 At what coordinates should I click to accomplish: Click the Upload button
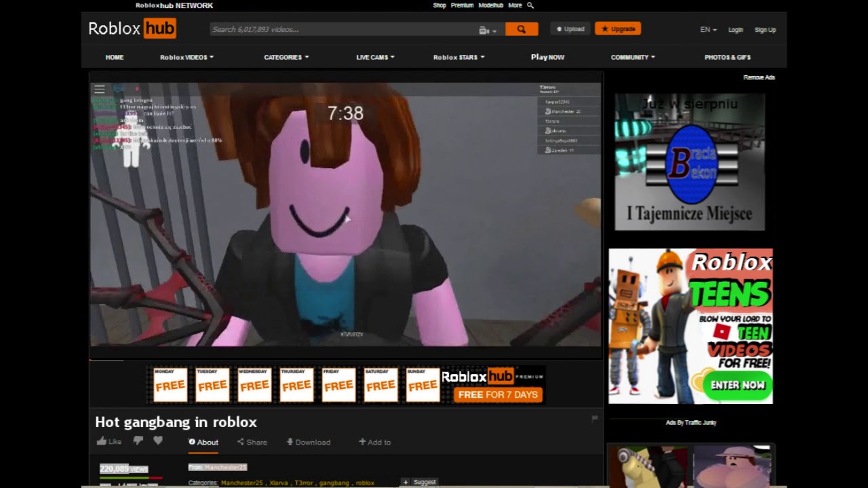[570, 29]
